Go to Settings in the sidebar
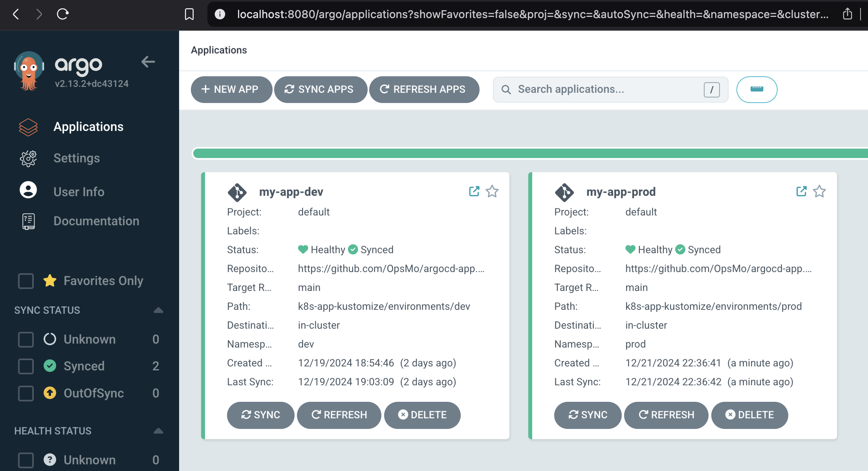Image resolution: width=868 pixels, height=471 pixels. click(77, 158)
